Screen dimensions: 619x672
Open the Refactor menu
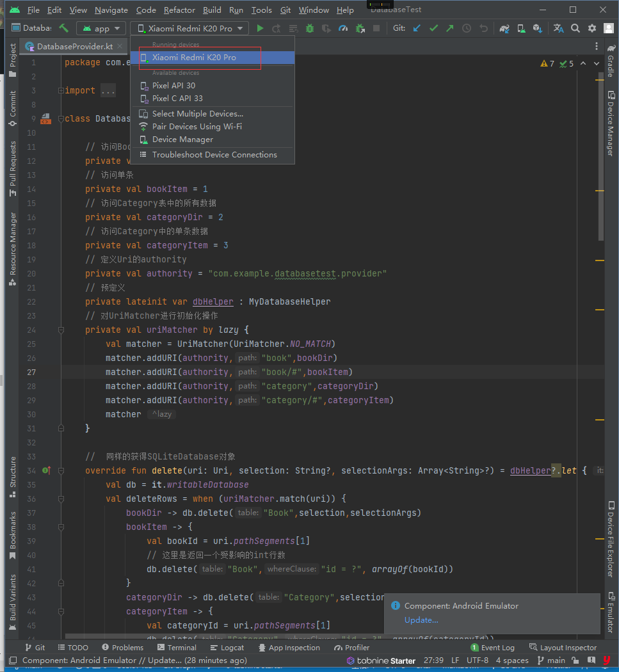tap(179, 10)
